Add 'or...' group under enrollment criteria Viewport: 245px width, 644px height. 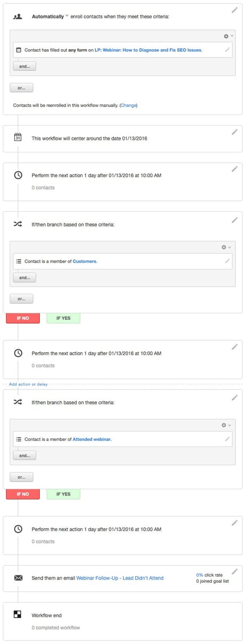click(x=21, y=87)
